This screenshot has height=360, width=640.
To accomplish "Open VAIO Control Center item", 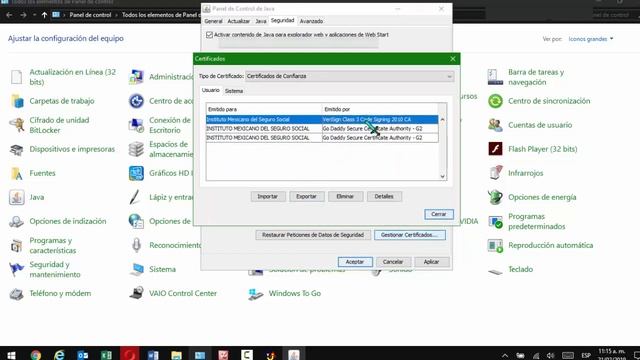I will [x=173, y=293].
